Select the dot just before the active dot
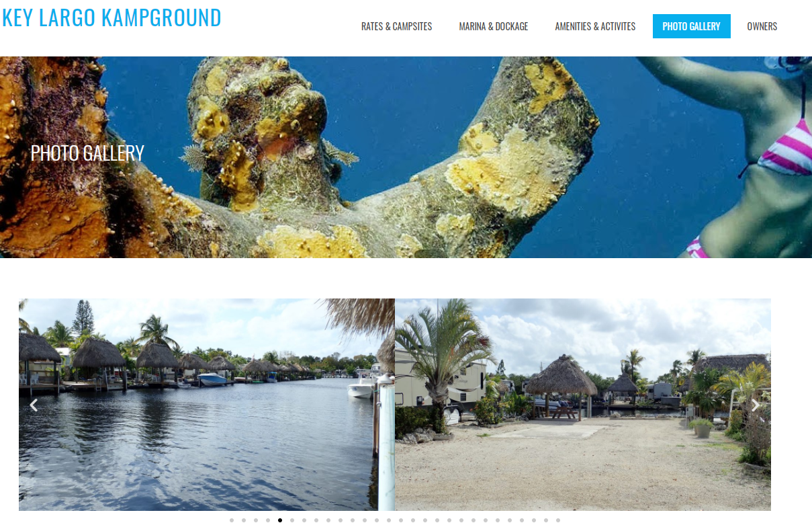This screenshot has width=812, height=523. [268, 520]
